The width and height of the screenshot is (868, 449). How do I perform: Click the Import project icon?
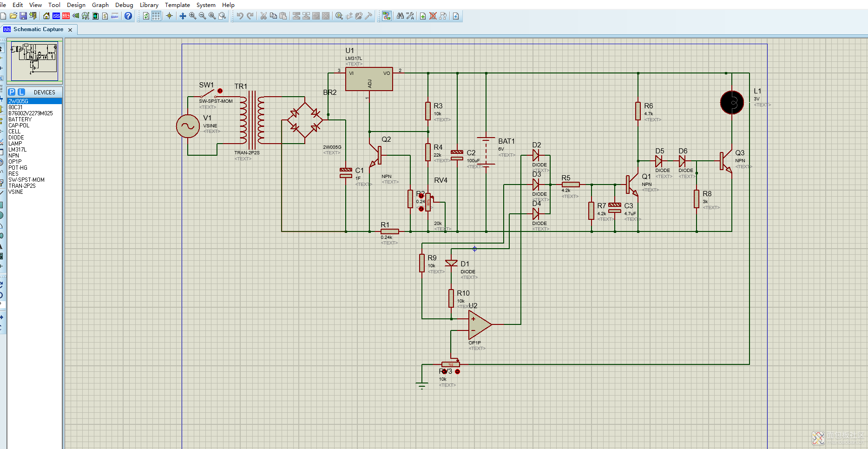point(33,16)
